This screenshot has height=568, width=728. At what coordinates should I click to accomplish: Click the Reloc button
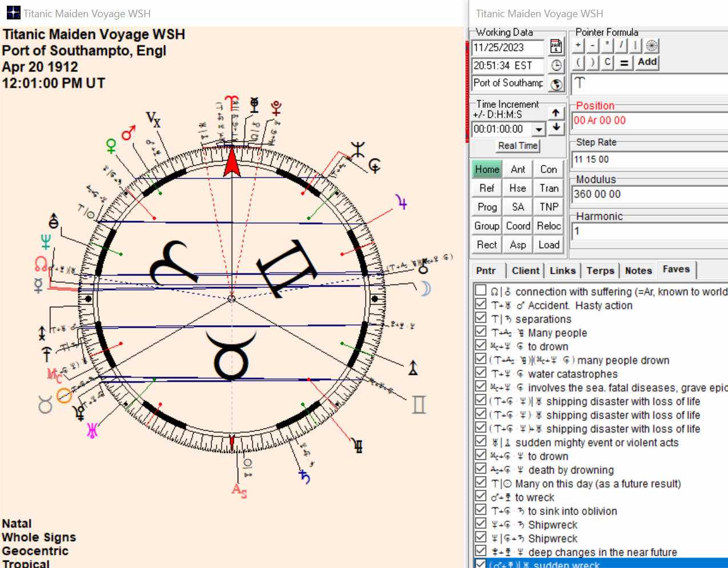[x=549, y=226]
